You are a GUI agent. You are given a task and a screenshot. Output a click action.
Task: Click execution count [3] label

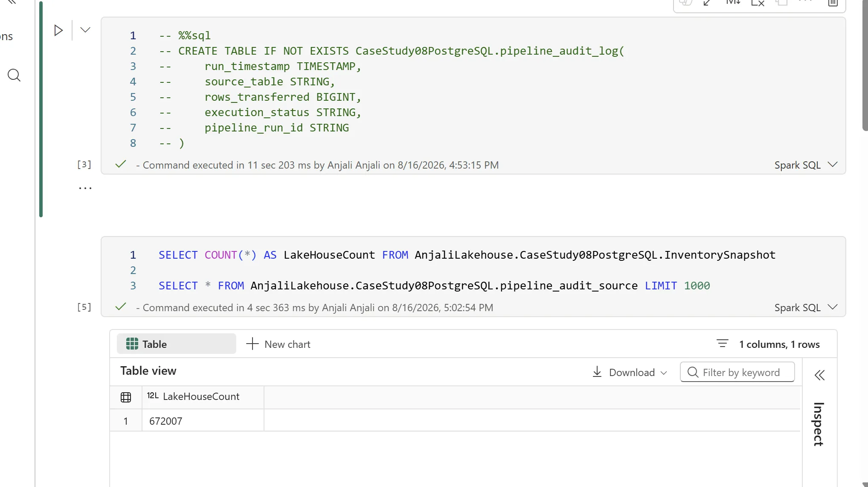[84, 164]
